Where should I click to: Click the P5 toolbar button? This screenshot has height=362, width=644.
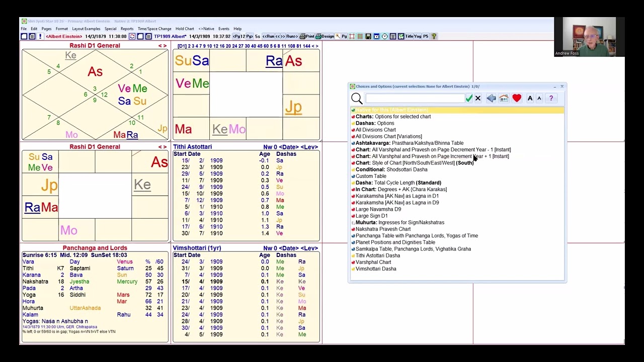tap(426, 36)
